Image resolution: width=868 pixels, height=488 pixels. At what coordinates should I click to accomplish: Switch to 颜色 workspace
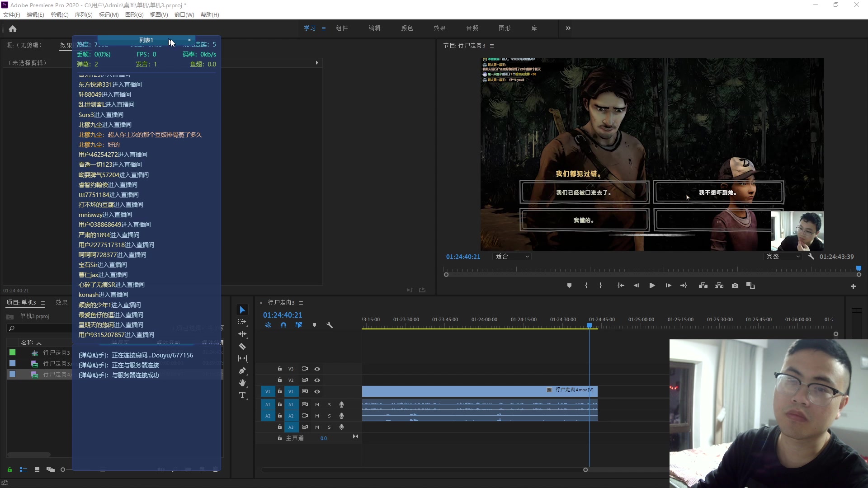coord(407,28)
